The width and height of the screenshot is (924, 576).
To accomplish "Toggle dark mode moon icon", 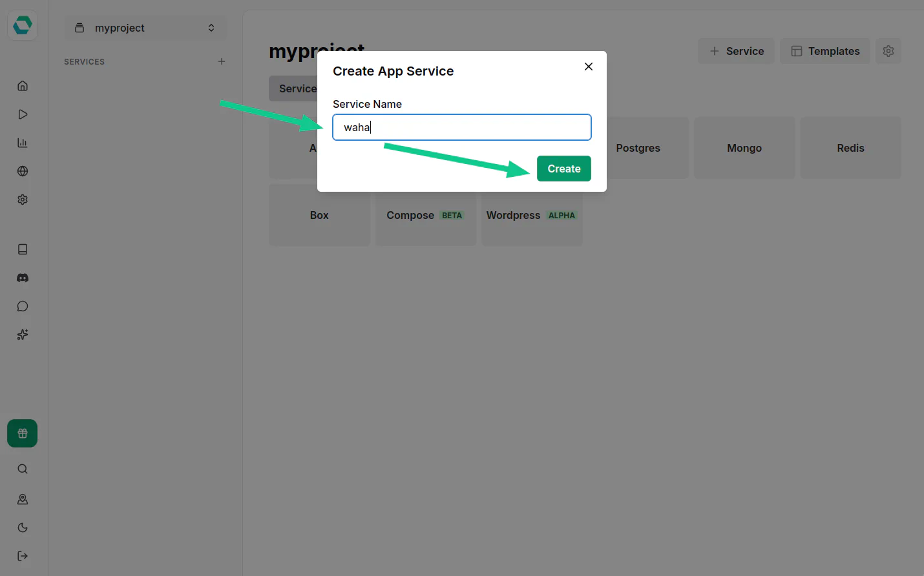I will click(23, 528).
